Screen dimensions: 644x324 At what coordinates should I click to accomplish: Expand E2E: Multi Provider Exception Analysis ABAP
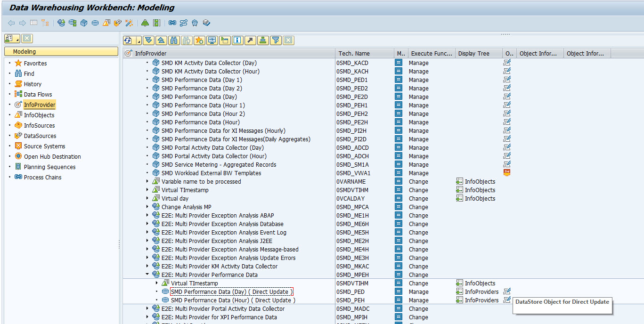147,215
